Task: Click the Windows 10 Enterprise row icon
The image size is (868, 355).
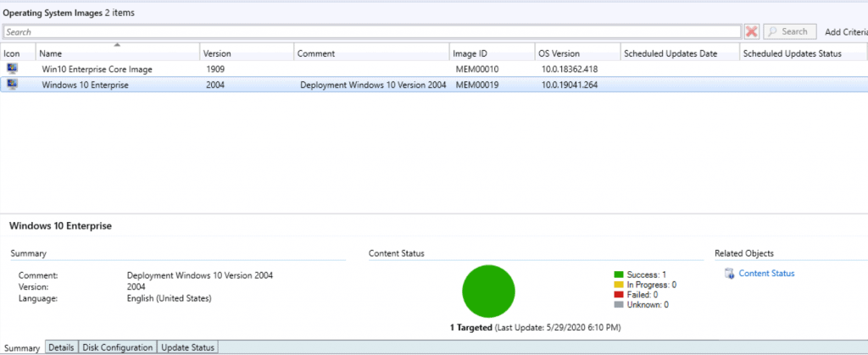Action: coord(12,85)
